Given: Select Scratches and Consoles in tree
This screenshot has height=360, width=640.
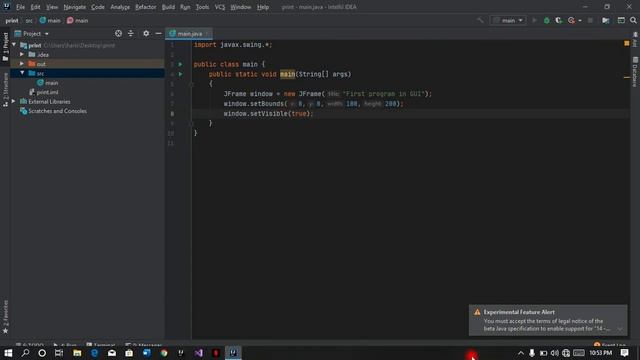Looking at the screenshot, I should pyautogui.click(x=53, y=111).
